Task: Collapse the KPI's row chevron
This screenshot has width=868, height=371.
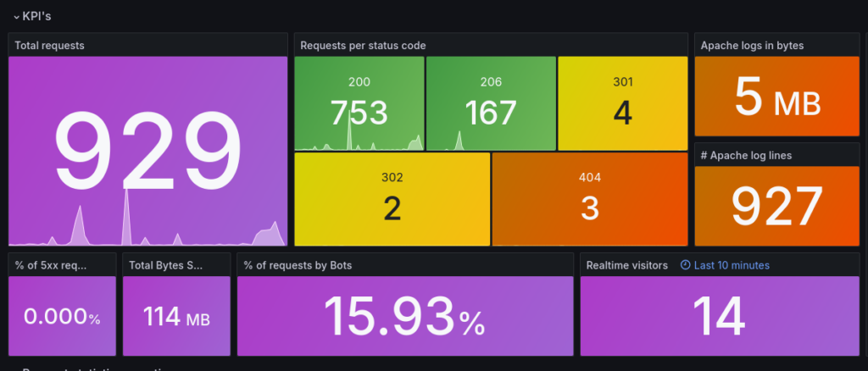Action: tap(15, 16)
